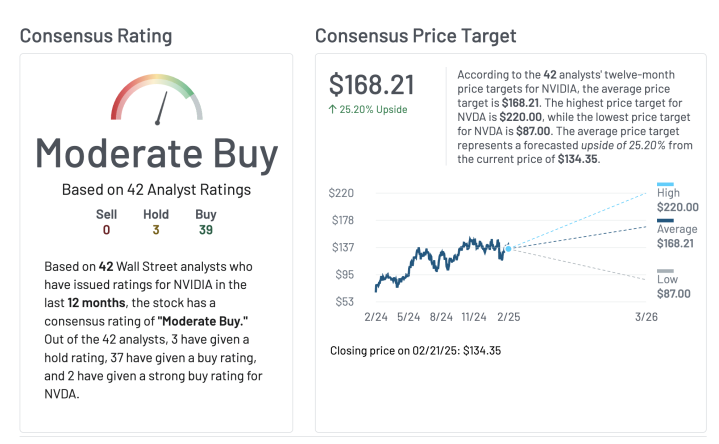Click the Moderate Buy rating text

[x=156, y=152]
